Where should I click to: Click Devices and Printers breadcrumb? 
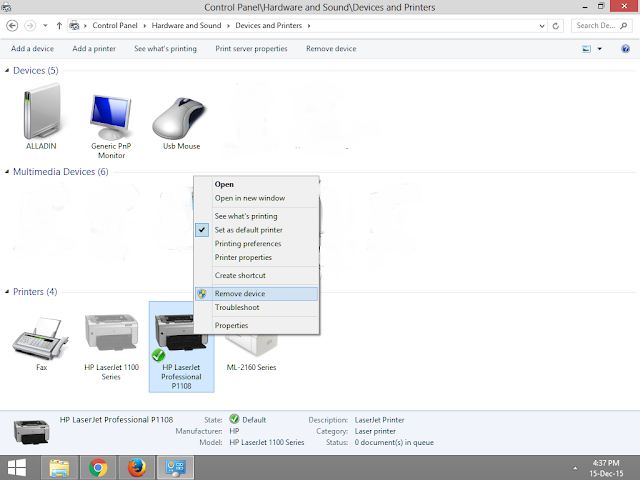[269, 25]
